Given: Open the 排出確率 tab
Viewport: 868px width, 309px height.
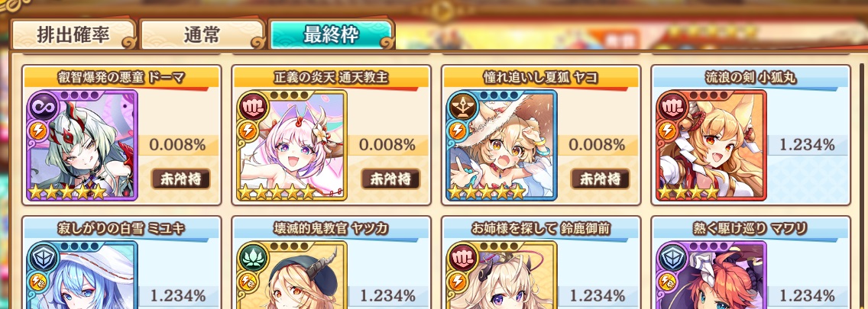Looking at the screenshot, I should pyautogui.click(x=73, y=35).
